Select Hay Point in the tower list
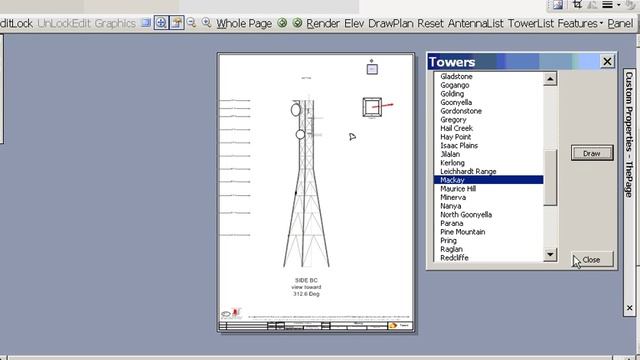The height and width of the screenshot is (360, 640). pos(456,137)
